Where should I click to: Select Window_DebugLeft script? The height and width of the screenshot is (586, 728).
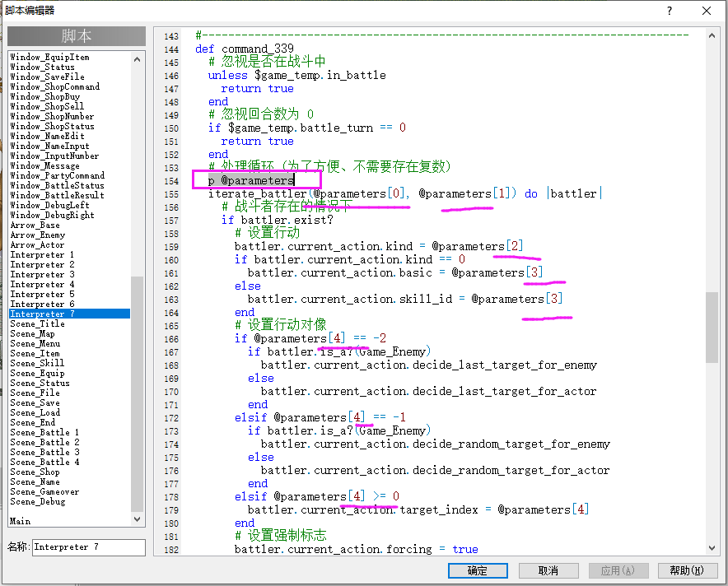pos(49,205)
